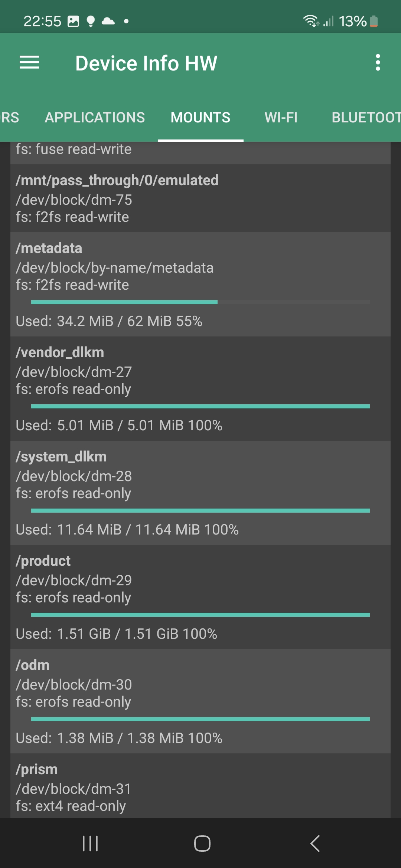The height and width of the screenshot is (868, 401).
Task: Open the three-dot overflow menu
Action: [378, 63]
